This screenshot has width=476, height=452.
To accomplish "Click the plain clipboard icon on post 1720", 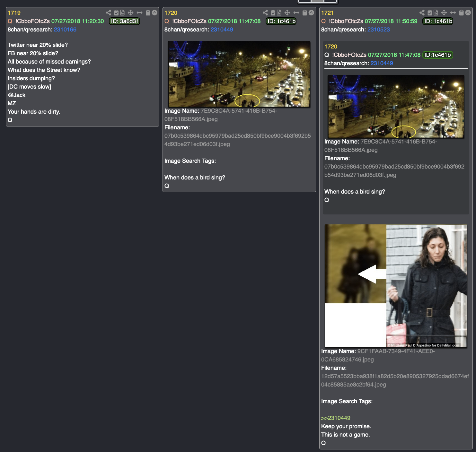I will [305, 13].
